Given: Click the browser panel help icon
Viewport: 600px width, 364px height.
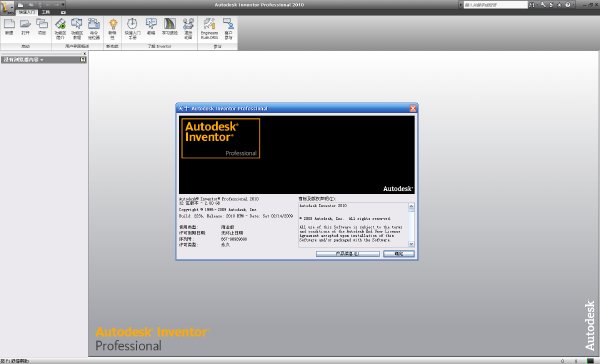Looking at the screenshot, I should pyautogui.click(x=83, y=60).
